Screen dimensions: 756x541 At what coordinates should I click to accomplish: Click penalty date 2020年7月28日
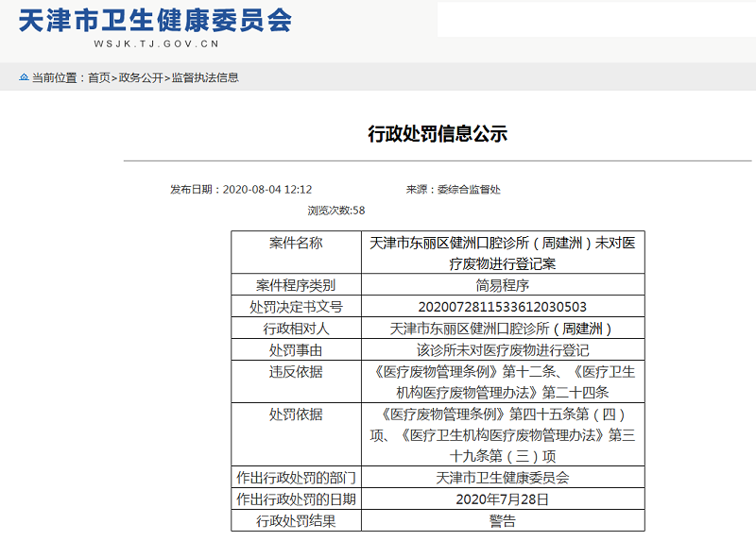503,499
